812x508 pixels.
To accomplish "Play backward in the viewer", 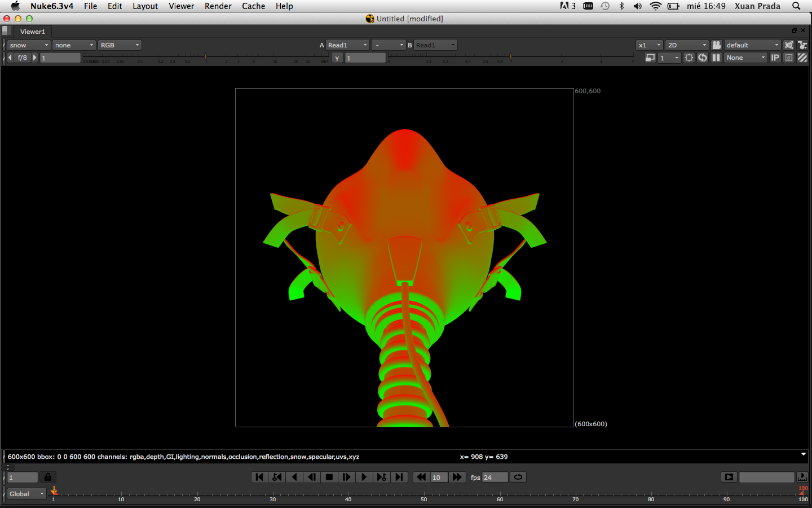I will (x=294, y=477).
